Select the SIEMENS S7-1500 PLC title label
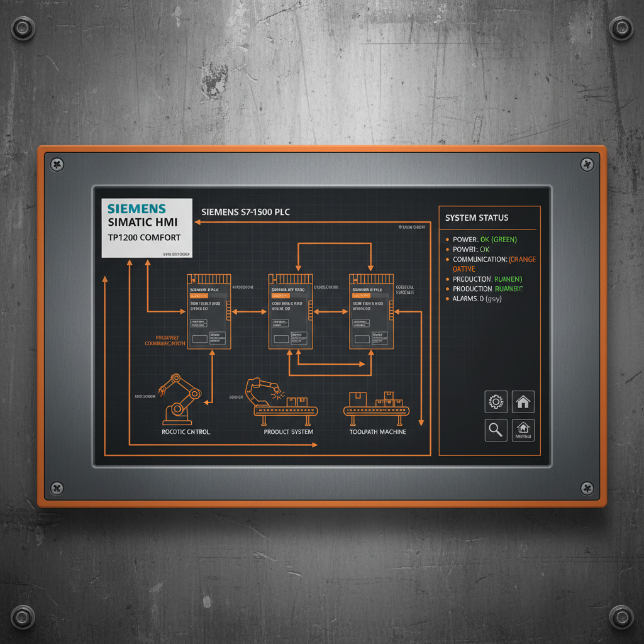This screenshot has width=644, height=644. [247, 212]
